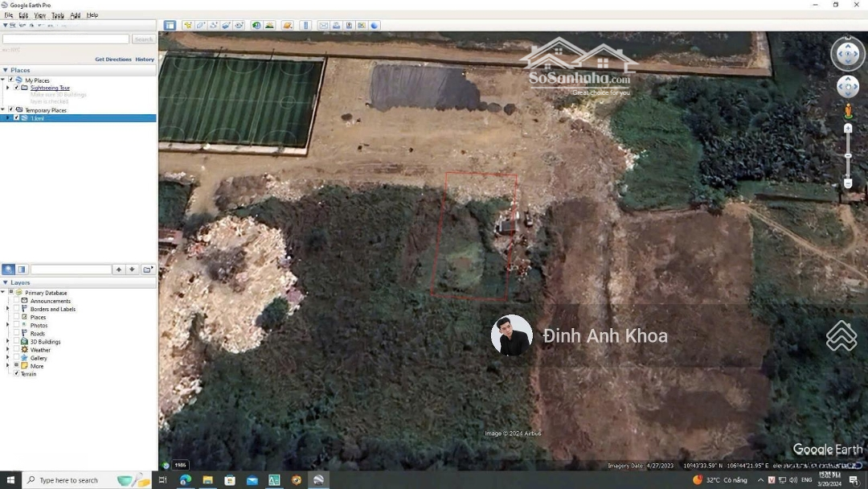Open the ruler measurement tool
This screenshot has width=868, height=489.
pyautogui.click(x=305, y=26)
